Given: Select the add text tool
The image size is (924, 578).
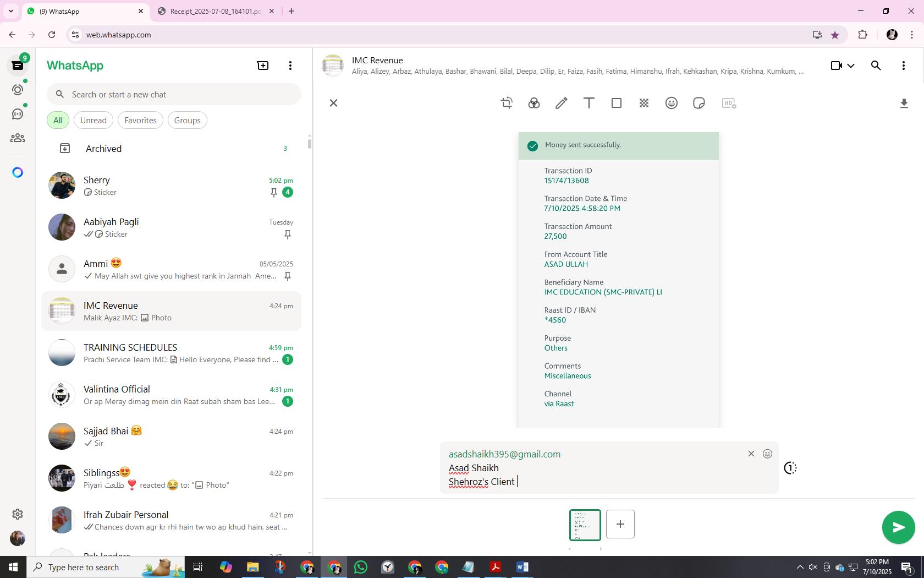Looking at the screenshot, I should click(589, 103).
